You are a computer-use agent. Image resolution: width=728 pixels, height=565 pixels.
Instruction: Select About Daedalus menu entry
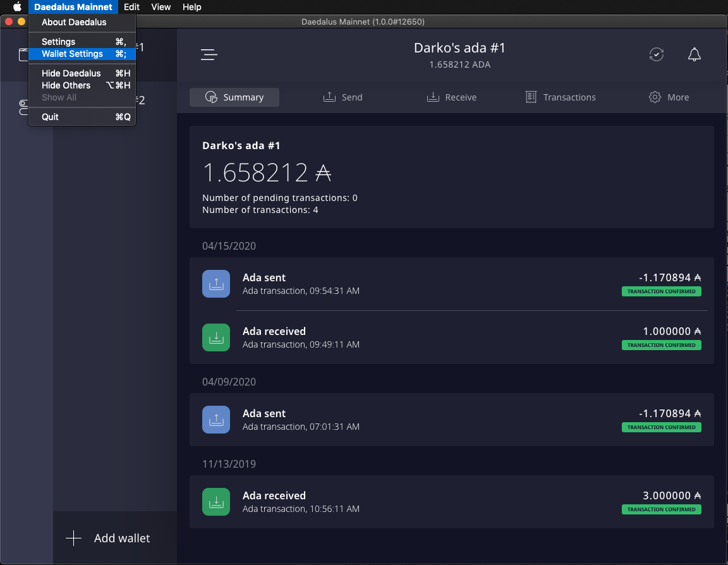pyautogui.click(x=74, y=22)
